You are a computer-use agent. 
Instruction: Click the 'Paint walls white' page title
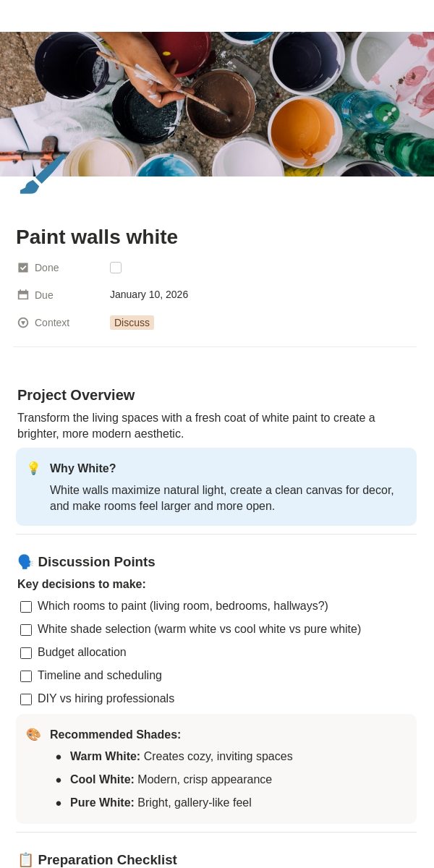pos(97,237)
